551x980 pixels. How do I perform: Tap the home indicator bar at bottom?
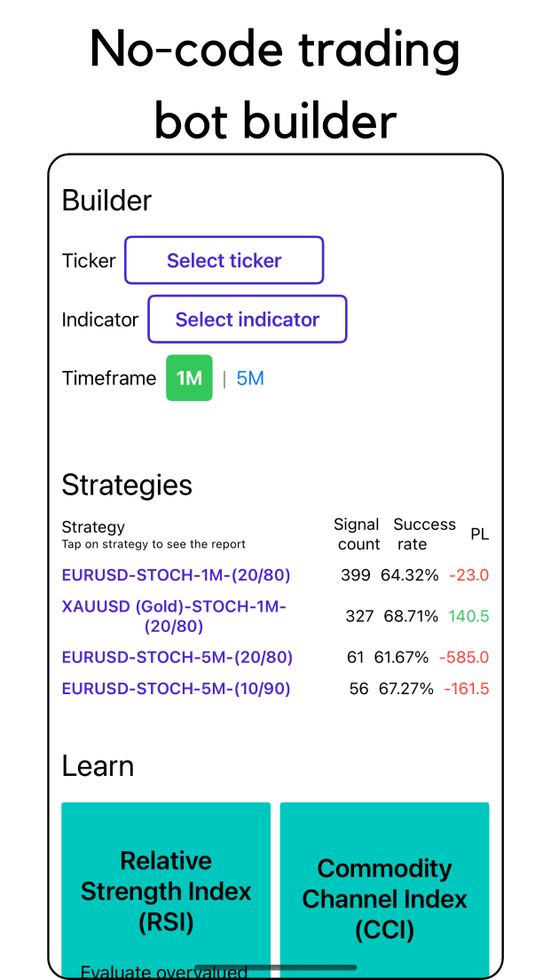[279, 968]
